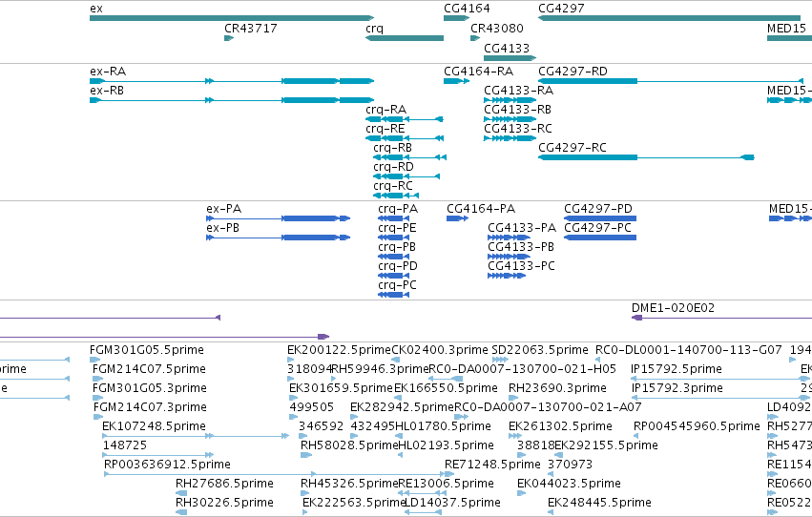The width and height of the screenshot is (812, 517).
Task: Select the CG4133-PA protein label
Action: pyautogui.click(x=522, y=228)
